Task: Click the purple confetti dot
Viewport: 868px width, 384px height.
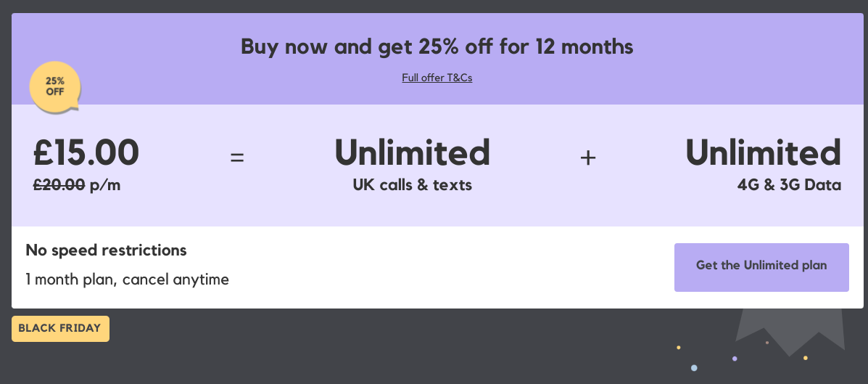Action: point(735,359)
